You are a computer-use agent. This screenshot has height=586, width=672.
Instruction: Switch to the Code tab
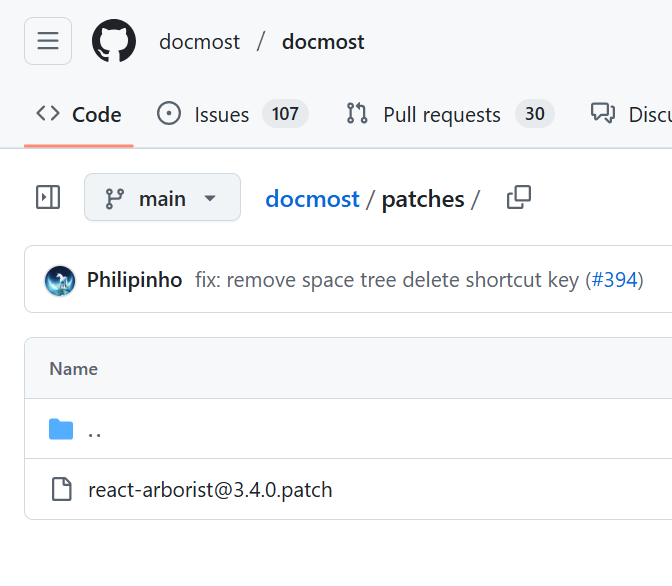coord(79,114)
